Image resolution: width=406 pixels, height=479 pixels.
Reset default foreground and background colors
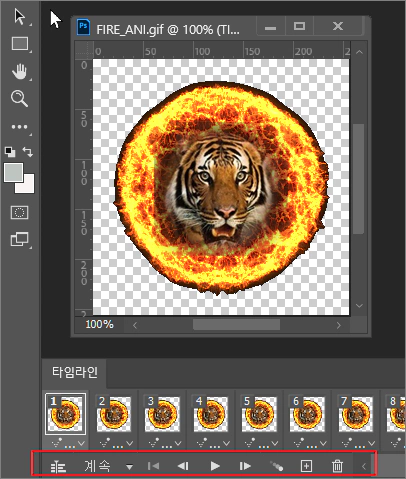coord(10,152)
